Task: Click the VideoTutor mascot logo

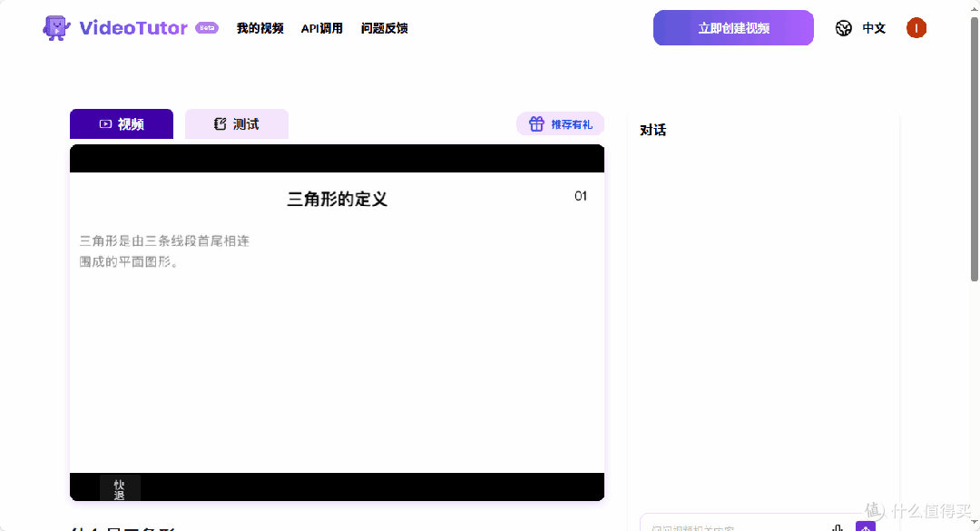Action: tap(56, 28)
